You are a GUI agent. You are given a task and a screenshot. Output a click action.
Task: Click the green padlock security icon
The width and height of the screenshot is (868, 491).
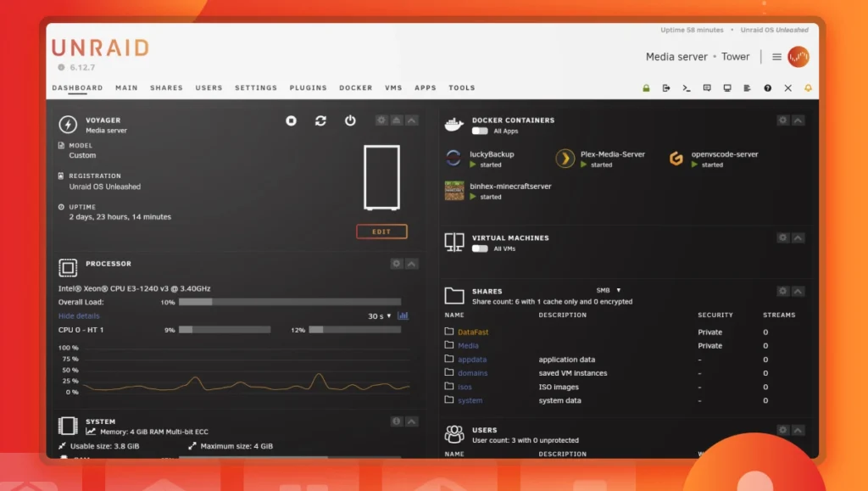pyautogui.click(x=645, y=87)
